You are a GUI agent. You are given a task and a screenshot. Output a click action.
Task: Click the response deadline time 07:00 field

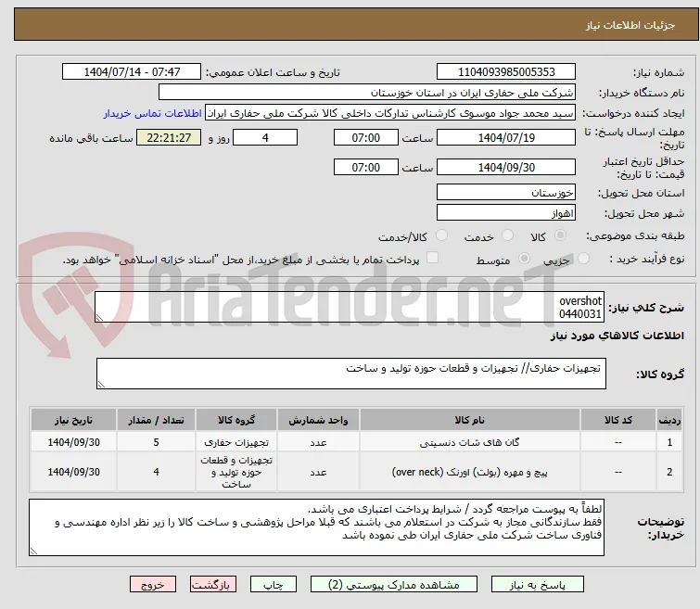click(x=365, y=137)
